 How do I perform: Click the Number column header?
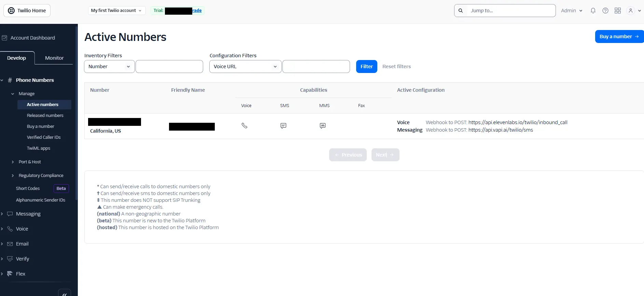(x=100, y=90)
